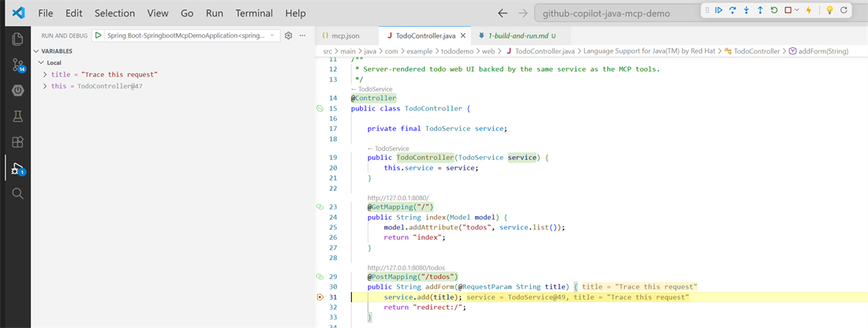This screenshot has width=868, height=328.
Task: Open the Terminal menu
Action: pyautogui.click(x=254, y=13)
